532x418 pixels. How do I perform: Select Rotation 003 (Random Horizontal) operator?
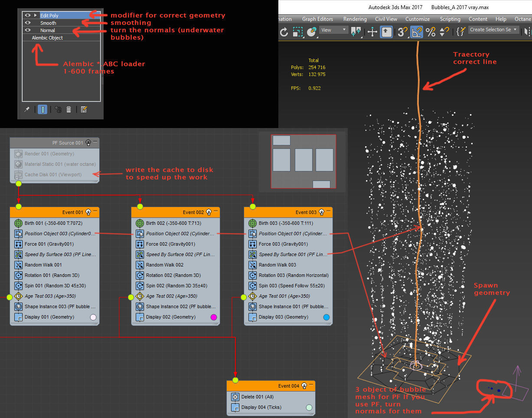(x=288, y=275)
